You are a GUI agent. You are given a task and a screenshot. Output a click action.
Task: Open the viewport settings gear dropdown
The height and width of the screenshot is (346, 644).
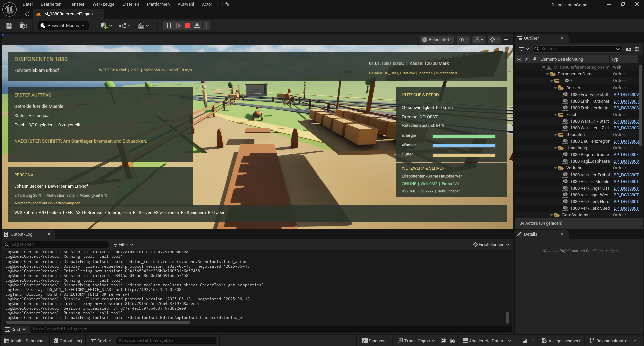point(494,39)
